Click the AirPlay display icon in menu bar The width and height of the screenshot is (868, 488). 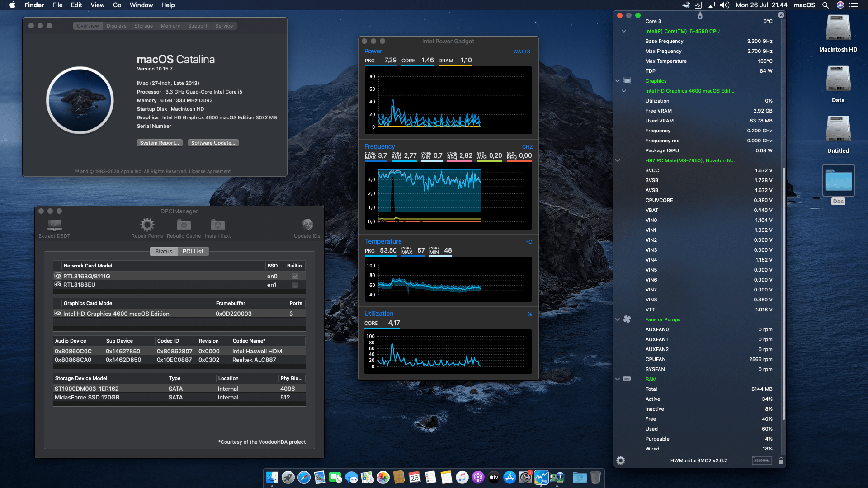click(711, 5)
